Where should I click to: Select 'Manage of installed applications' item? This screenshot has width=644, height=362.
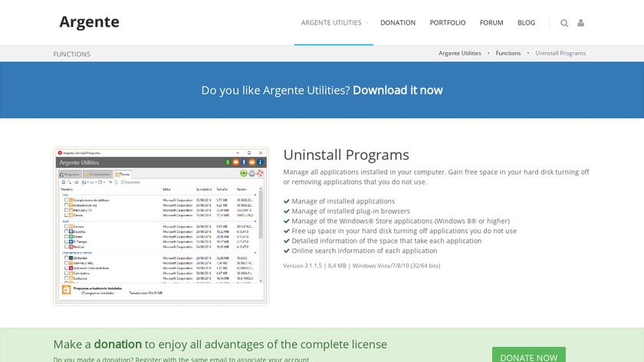click(x=343, y=201)
